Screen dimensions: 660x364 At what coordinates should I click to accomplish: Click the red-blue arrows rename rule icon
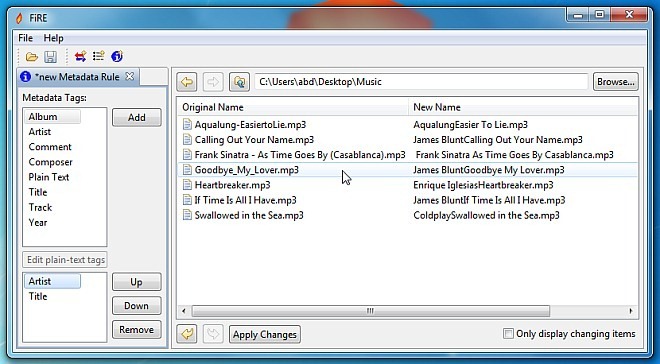[x=80, y=56]
